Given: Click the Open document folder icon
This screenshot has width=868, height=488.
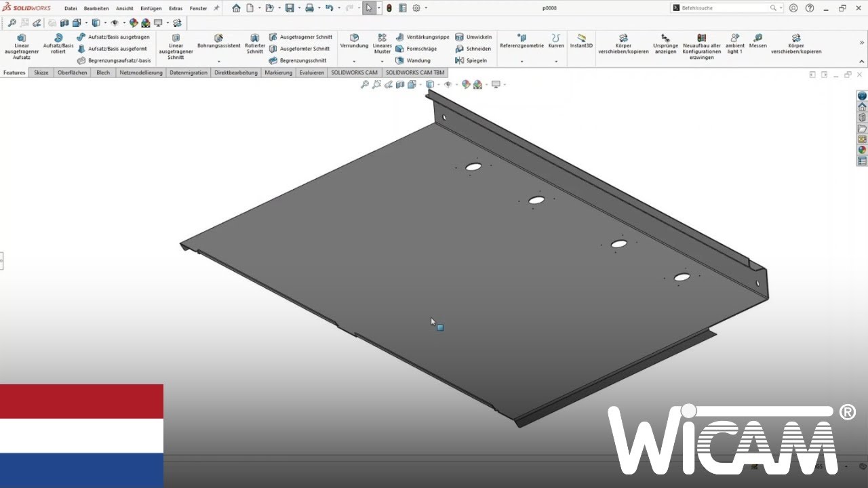Looking at the screenshot, I should (x=269, y=8).
